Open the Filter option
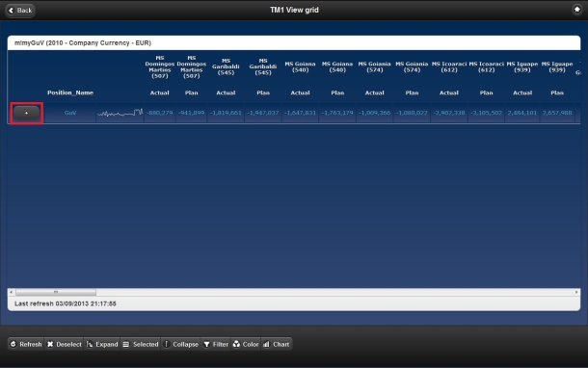The height and width of the screenshot is (368, 588). pyautogui.click(x=216, y=344)
